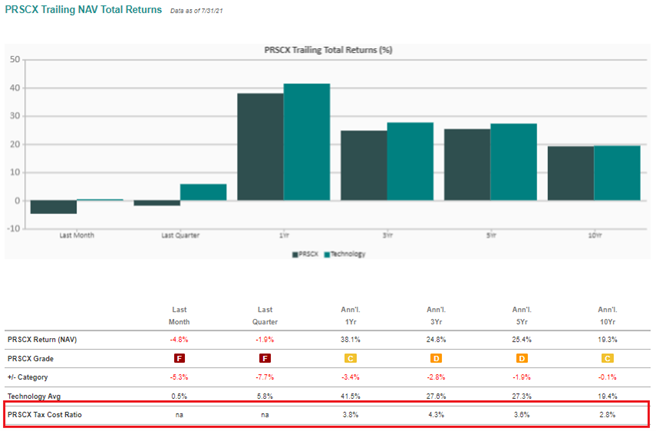Click the PRSCX Trailing NAV Total Returns heading

(x=83, y=10)
